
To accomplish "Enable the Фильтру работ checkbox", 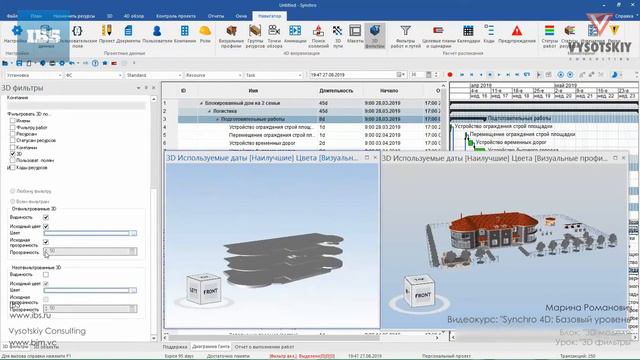I will point(13,127).
